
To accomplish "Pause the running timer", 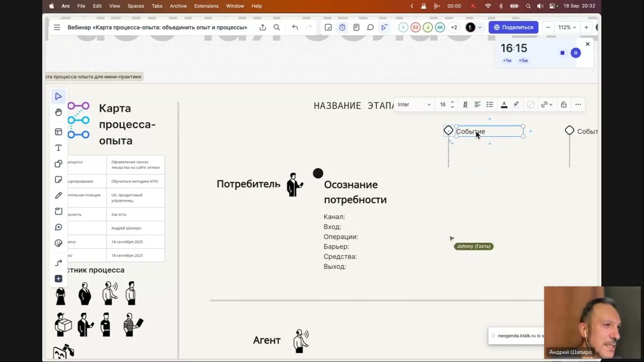I will (x=576, y=53).
